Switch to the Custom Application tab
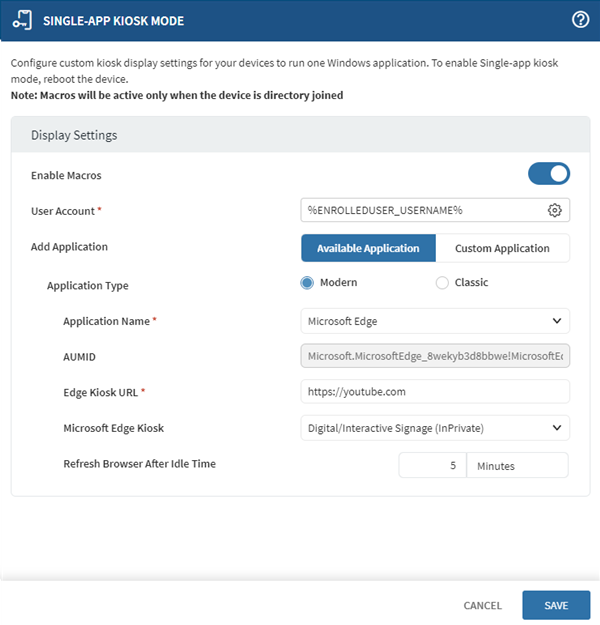 point(502,248)
